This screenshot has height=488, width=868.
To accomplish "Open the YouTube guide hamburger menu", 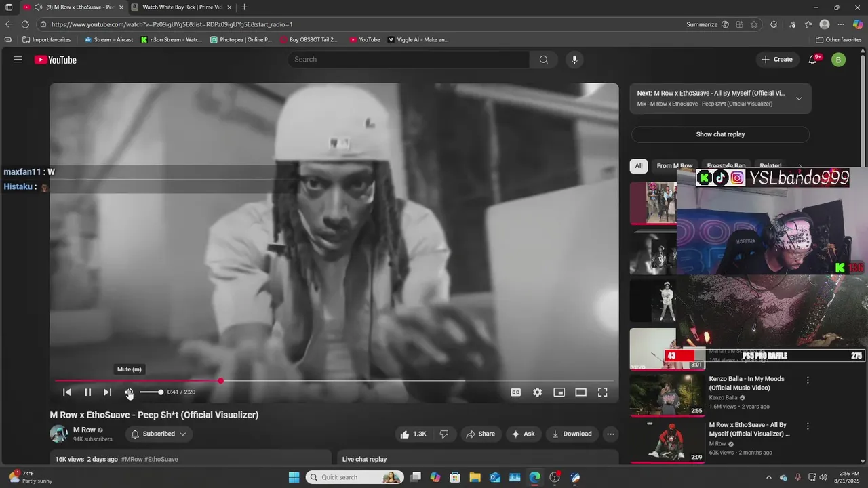I will (18, 60).
